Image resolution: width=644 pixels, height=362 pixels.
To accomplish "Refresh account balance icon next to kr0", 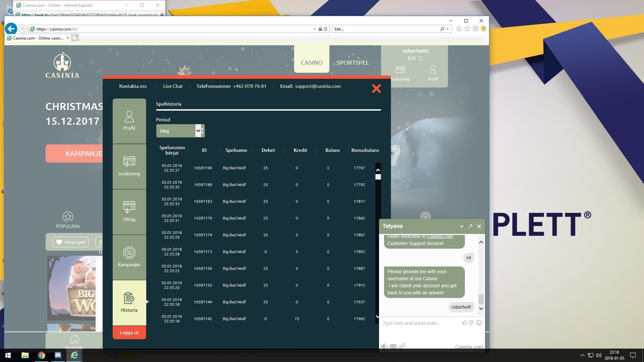I will pyautogui.click(x=421, y=58).
